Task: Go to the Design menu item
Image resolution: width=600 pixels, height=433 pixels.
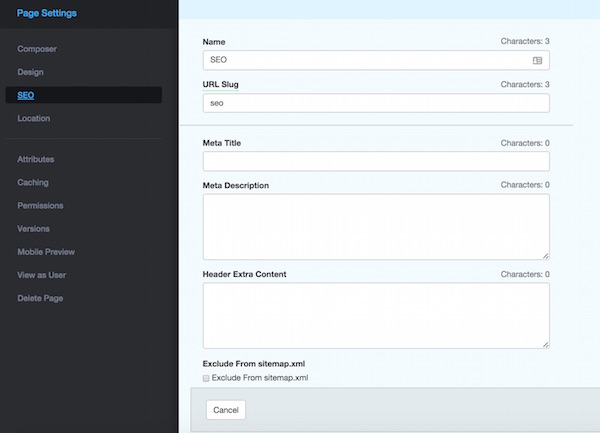Action: point(31,72)
